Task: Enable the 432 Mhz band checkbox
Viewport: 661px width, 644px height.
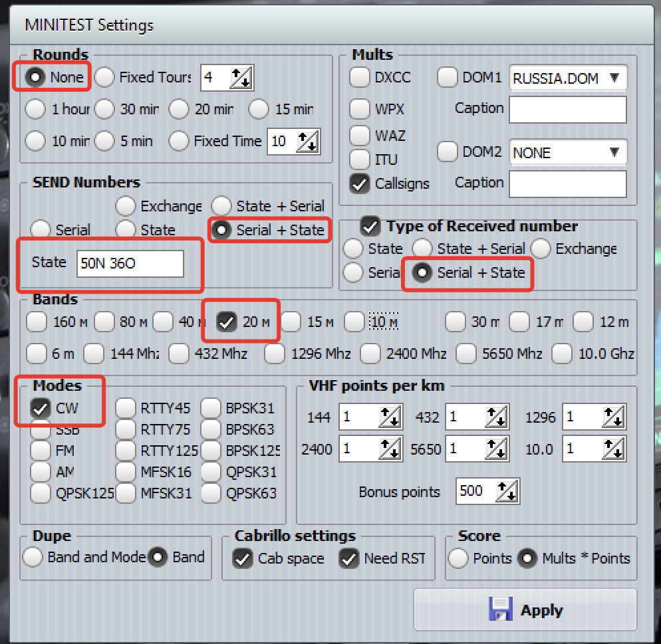Action: tap(179, 354)
